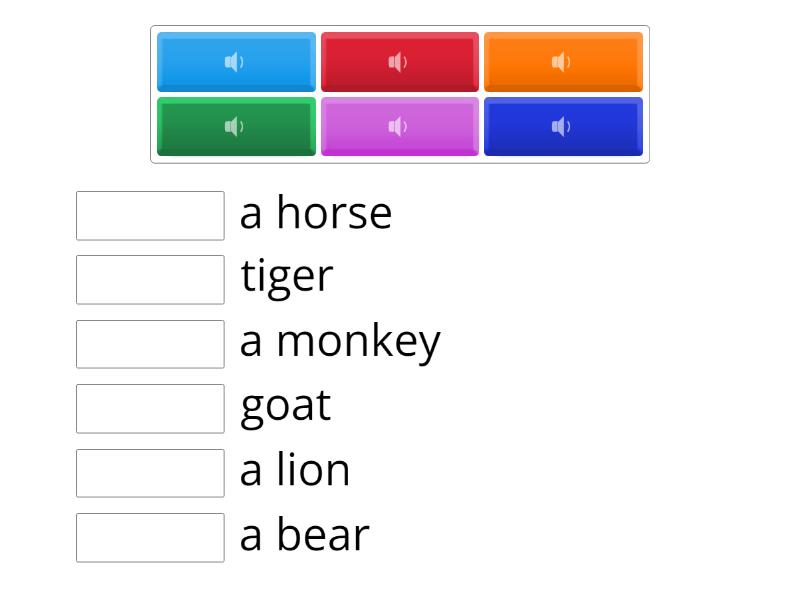Play sound on the green tile
The width and height of the screenshot is (800, 600).
pos(236,126)
